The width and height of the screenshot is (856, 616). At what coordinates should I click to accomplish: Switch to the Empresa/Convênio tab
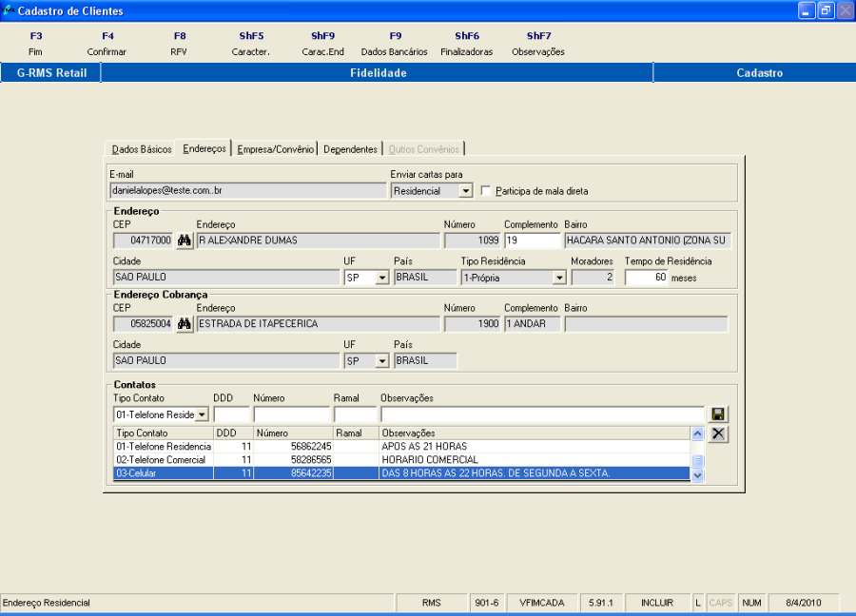(276, 149)
